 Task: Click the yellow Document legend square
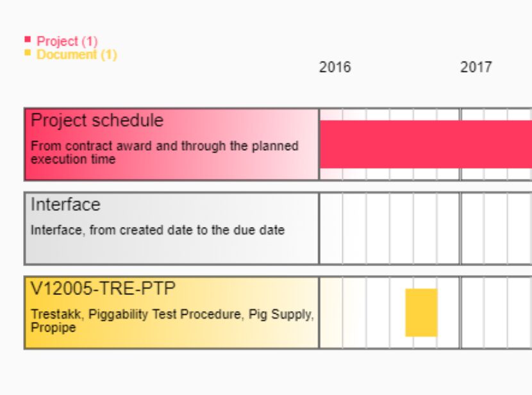(28, 53)
